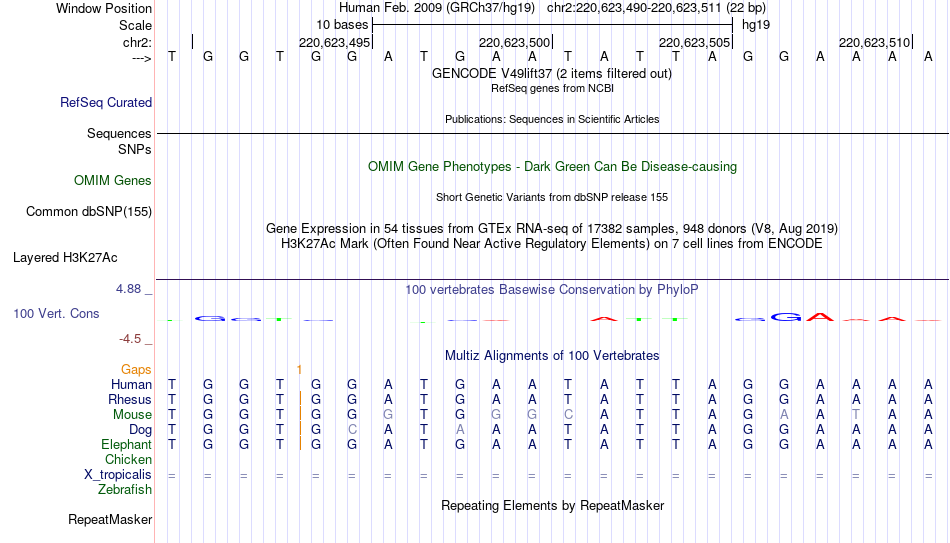
Task: Click Publications: Sequences in Scientific Articles title
Action: pyautogui.click(x=552, y=119)
